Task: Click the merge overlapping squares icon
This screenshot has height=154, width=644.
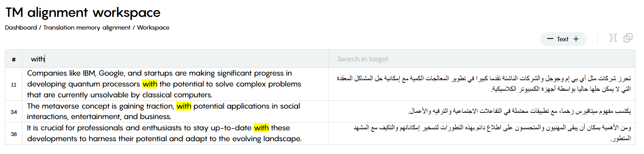Action: tap(628, 38)
